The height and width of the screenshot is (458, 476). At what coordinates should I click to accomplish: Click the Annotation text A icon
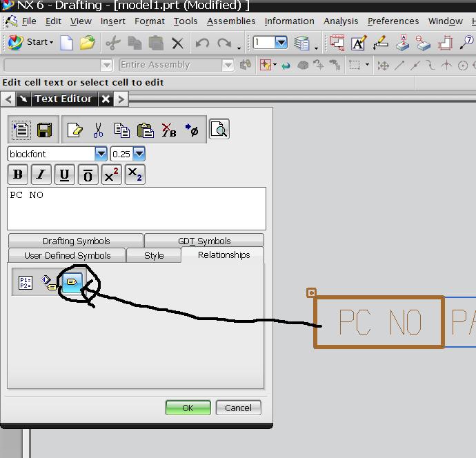[x=359, y=43]
